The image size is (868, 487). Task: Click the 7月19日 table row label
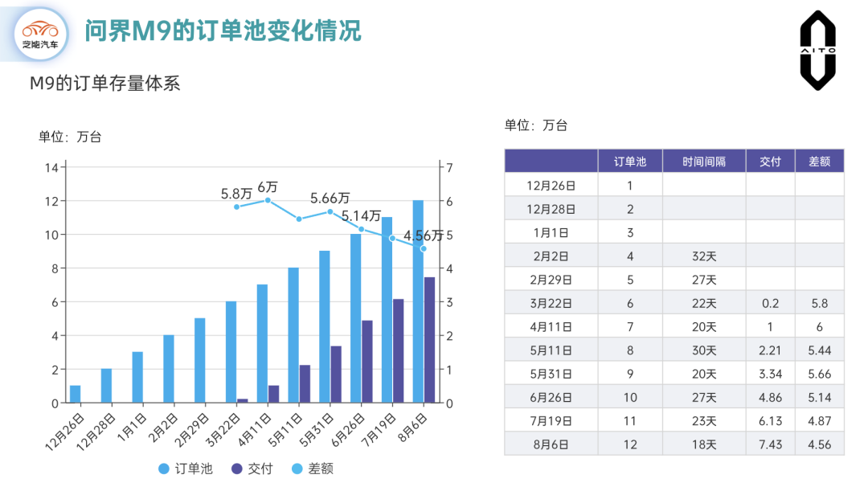coord(551,420)
